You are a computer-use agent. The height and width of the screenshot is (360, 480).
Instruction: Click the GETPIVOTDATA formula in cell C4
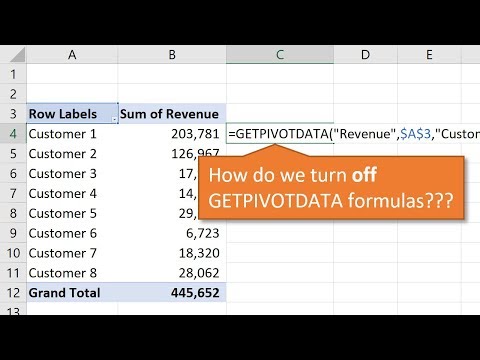point(353,134)
